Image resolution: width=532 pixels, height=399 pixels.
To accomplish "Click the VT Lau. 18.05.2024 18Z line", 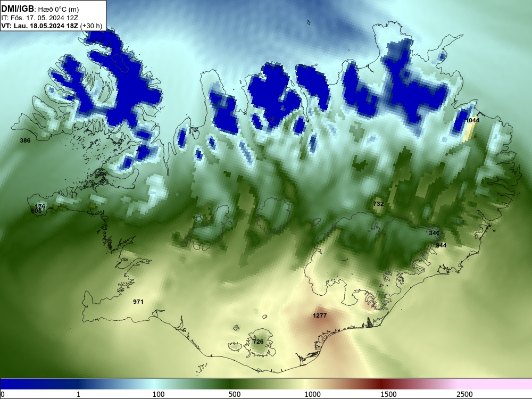I will [51, 26].
